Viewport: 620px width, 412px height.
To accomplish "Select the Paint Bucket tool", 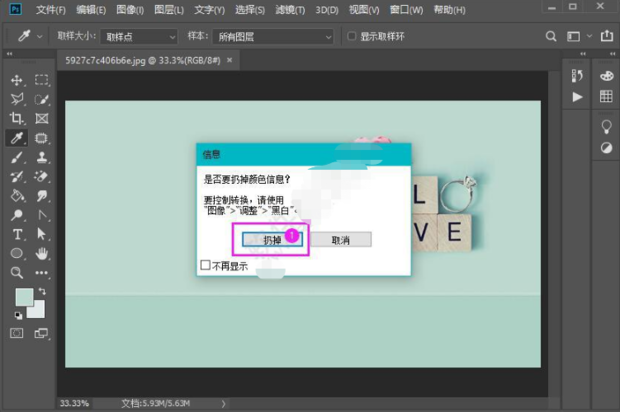I will pyautogui.click(x=16, y=195).
